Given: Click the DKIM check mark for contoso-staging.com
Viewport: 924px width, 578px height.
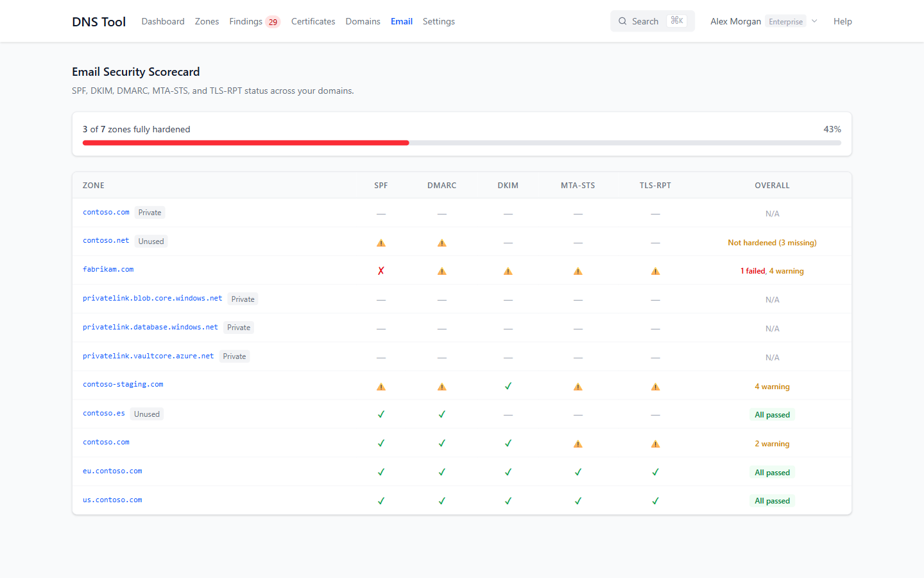Looking at the screenshot, I should click(508, 386).
